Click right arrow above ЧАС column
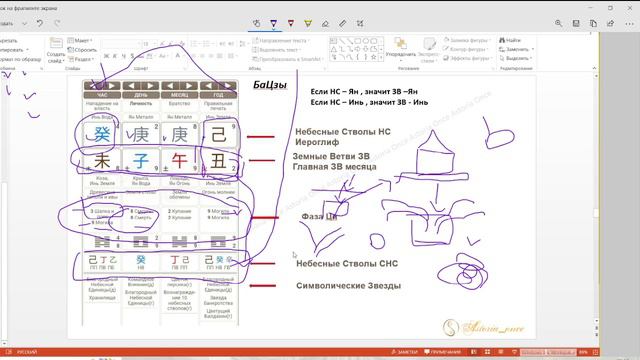The image size is (640, 360). (x=111, y=86)
